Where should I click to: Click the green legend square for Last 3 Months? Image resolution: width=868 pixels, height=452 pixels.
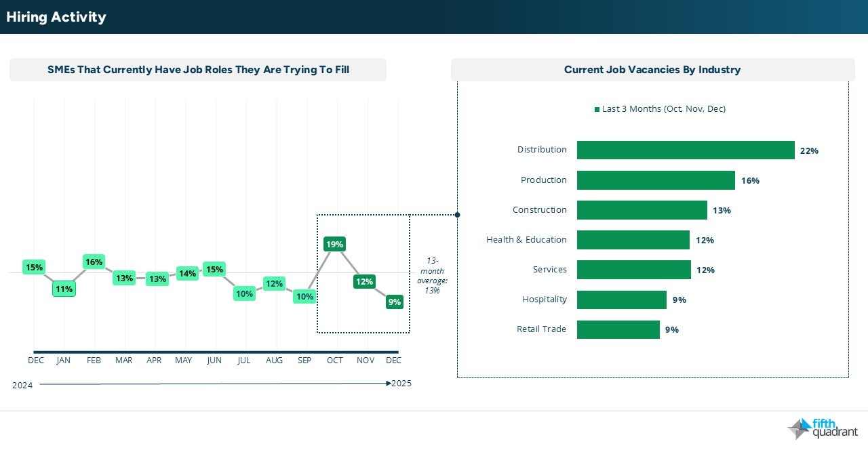click(597, 109)
